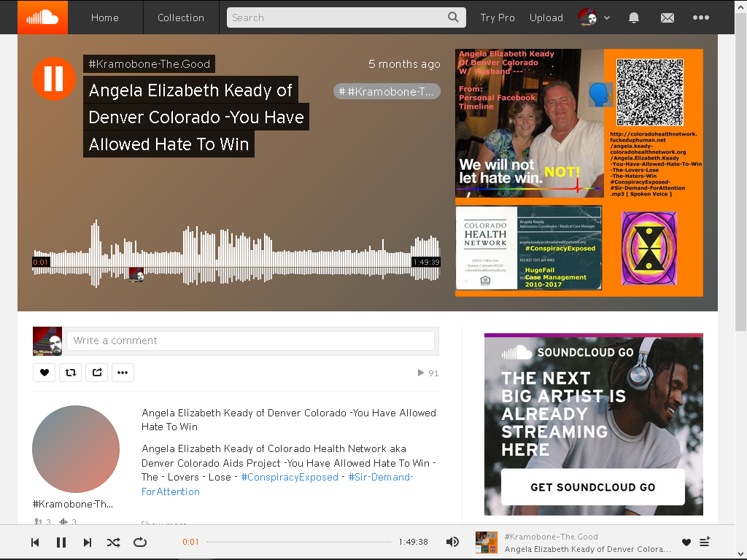Mute the volume speaker icon

[x=452, y=542]
